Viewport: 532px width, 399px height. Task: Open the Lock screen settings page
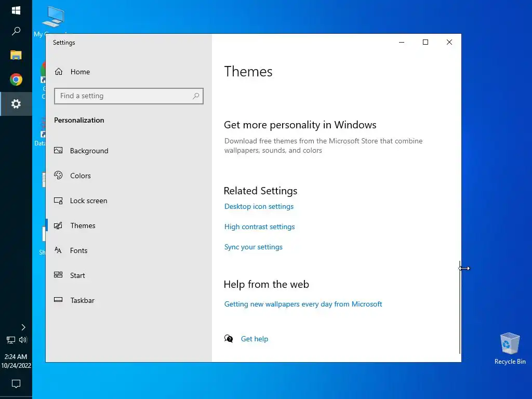pyautogui.click(x=88, y=201)
